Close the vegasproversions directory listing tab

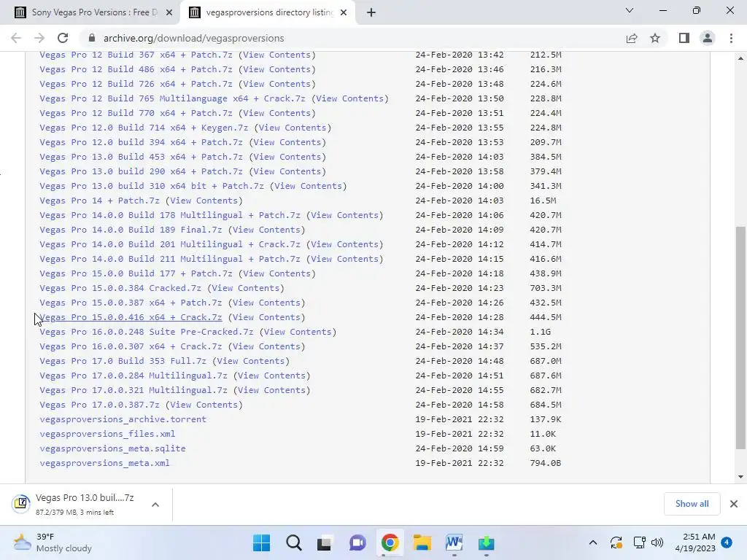pos(344,13)
